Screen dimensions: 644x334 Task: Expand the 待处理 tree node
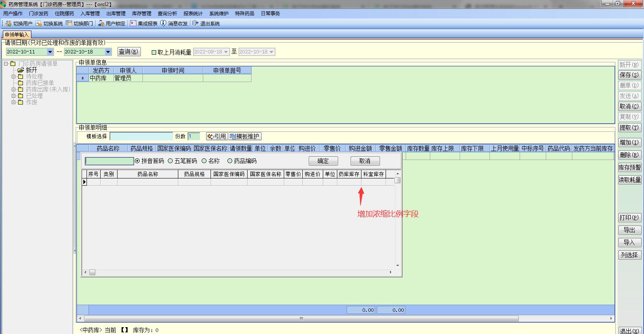pyautogui.click(x=13, y=76)
